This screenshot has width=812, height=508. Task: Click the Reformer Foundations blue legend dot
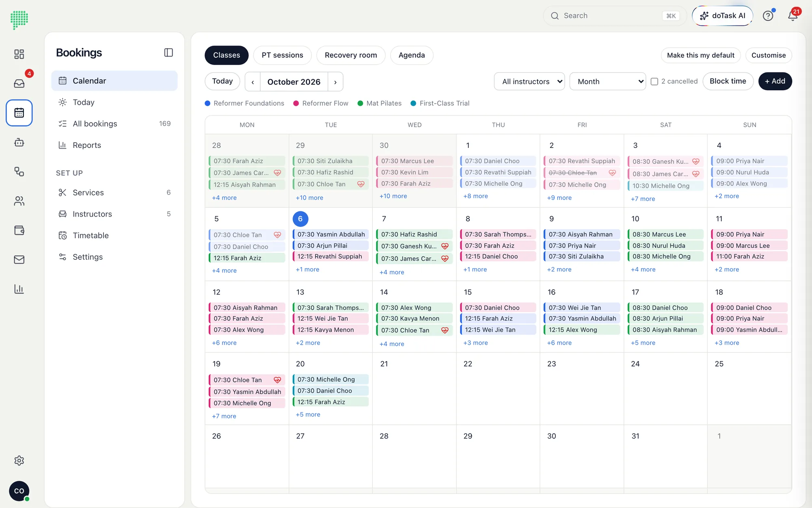point(207,103)
